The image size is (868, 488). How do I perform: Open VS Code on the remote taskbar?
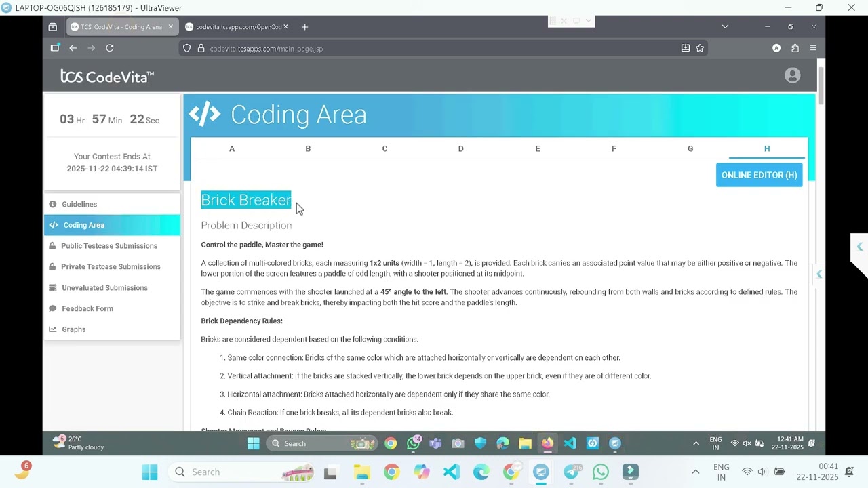[570, 443]
